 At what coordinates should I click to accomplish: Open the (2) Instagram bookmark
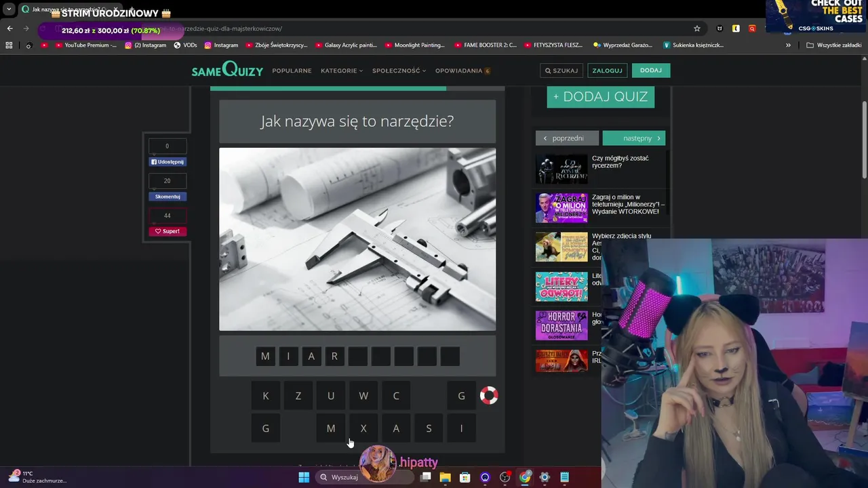click(x=145, y=45)
